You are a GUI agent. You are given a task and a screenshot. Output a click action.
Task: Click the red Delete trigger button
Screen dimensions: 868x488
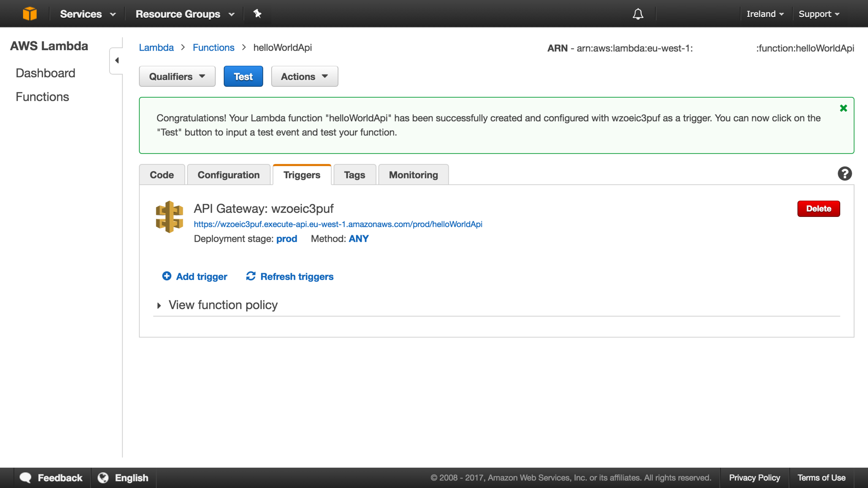[818, 209]
